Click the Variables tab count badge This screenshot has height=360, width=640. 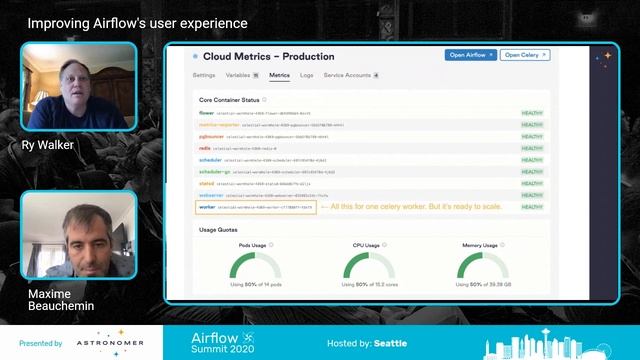[x=256, y=76]
